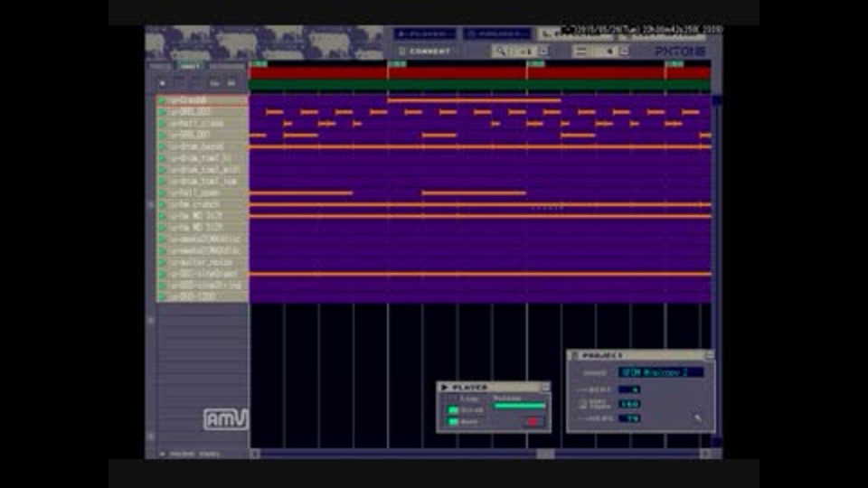Click the bottom value field in PROJECT window
This screenshot has height=488, width=868.
click(x=629, y=418)
